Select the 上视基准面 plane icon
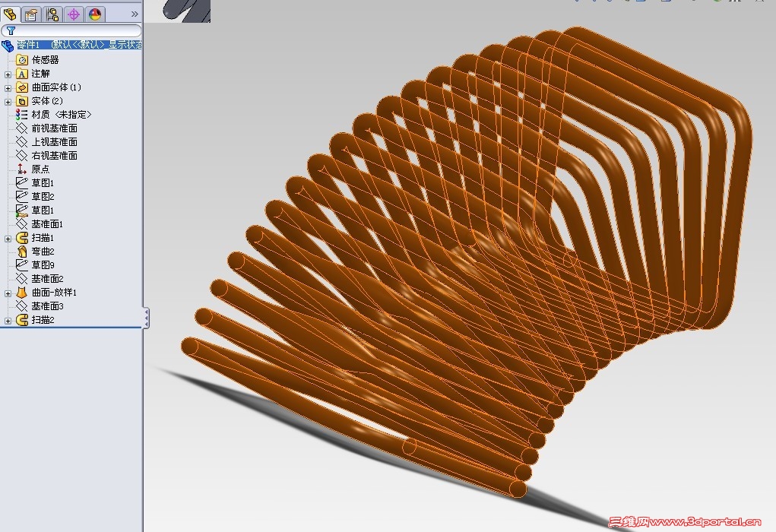776x532 pixels. pos(22,142)
